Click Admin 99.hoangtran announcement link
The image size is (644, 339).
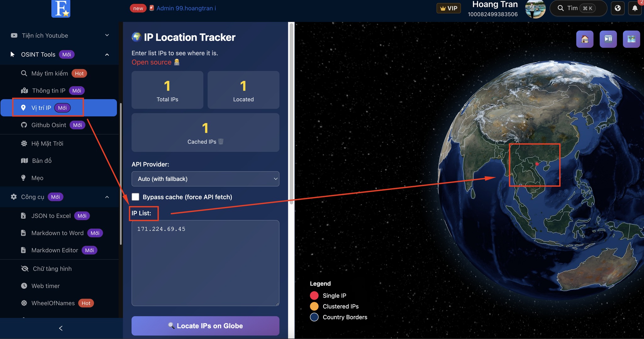point(186,8)
